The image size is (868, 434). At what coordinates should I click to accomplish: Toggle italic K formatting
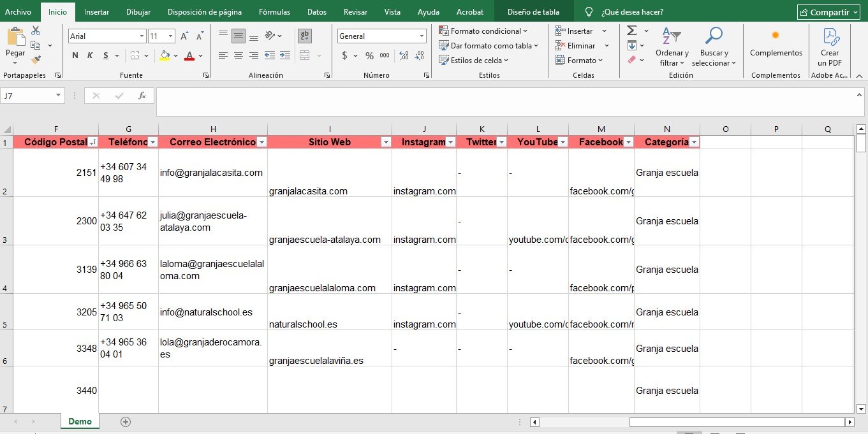pyautogui.click(x=90, y=55)
